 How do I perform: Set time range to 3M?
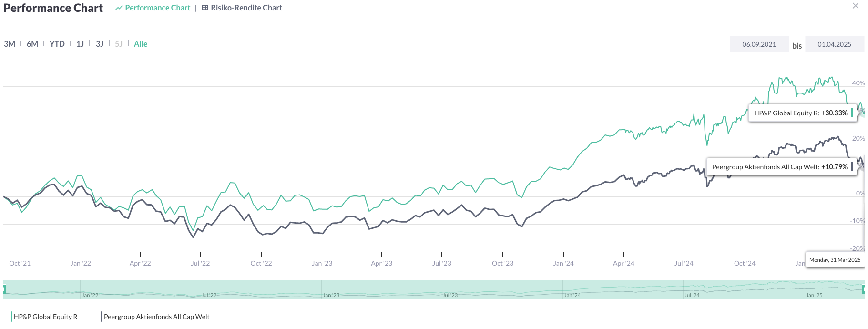[x=10, y=44]
